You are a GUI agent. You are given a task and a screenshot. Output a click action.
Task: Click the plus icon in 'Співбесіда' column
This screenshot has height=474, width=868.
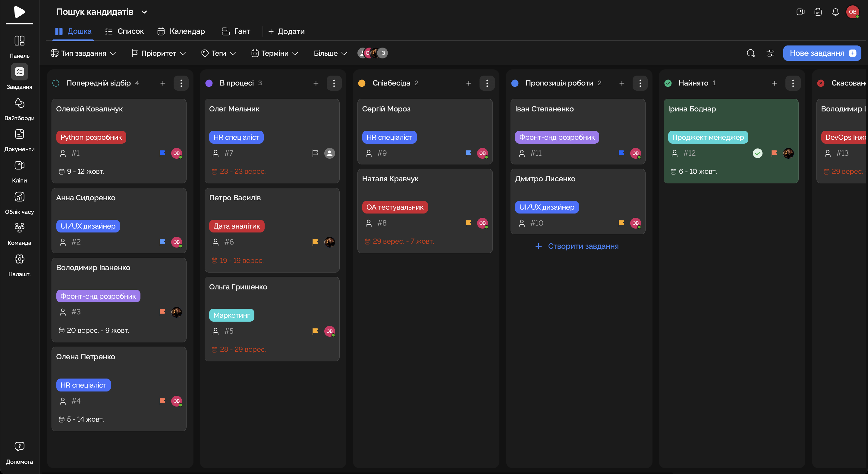point(468,83)
